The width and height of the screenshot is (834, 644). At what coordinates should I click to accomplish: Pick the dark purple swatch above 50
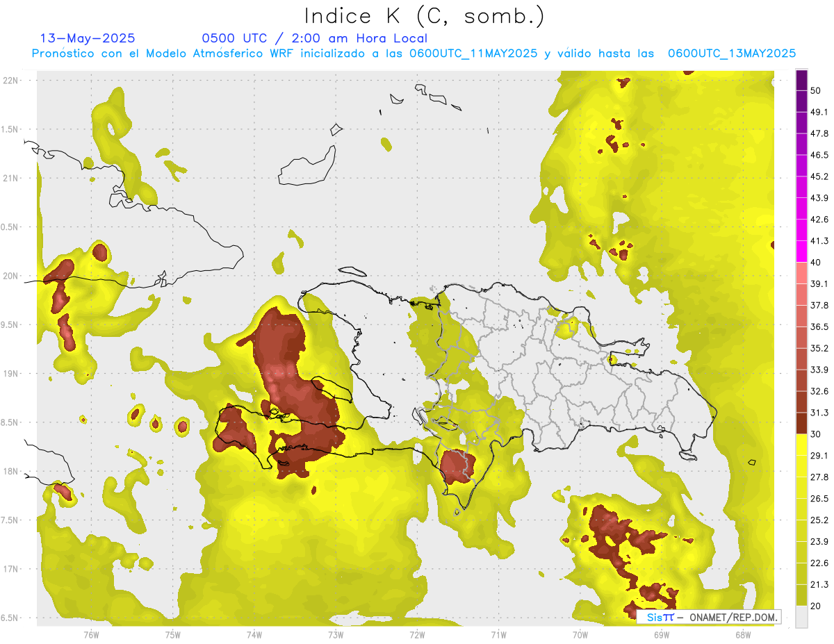tap(801, 80)
